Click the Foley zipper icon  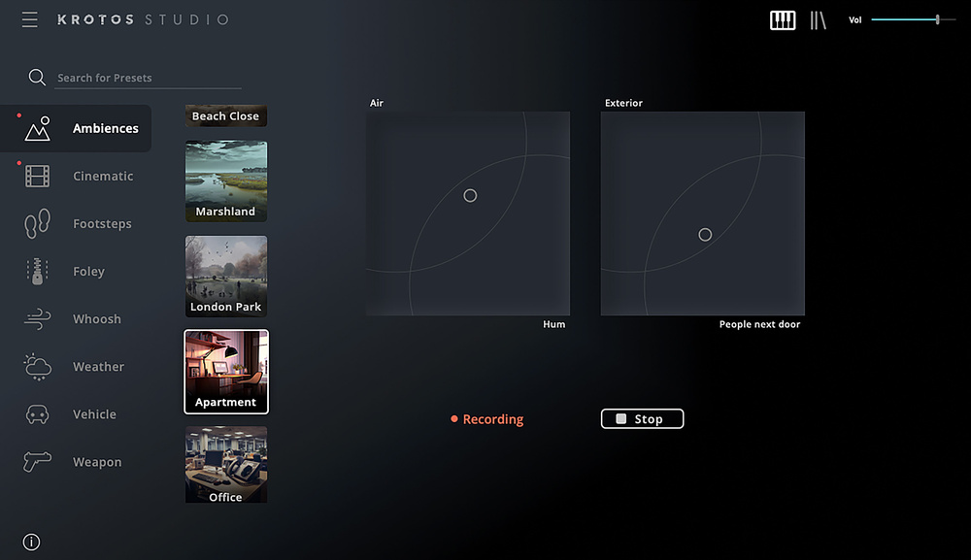pos(37,272)
